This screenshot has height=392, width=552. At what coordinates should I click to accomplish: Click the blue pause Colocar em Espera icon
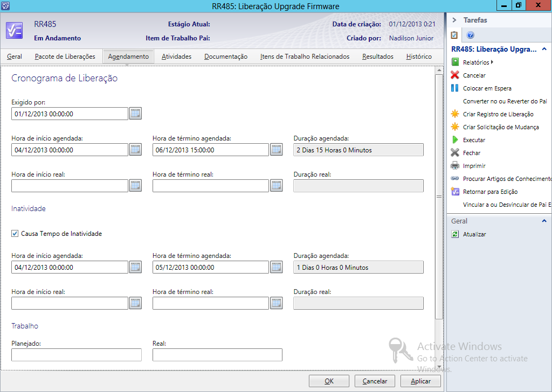pos(455,88)
